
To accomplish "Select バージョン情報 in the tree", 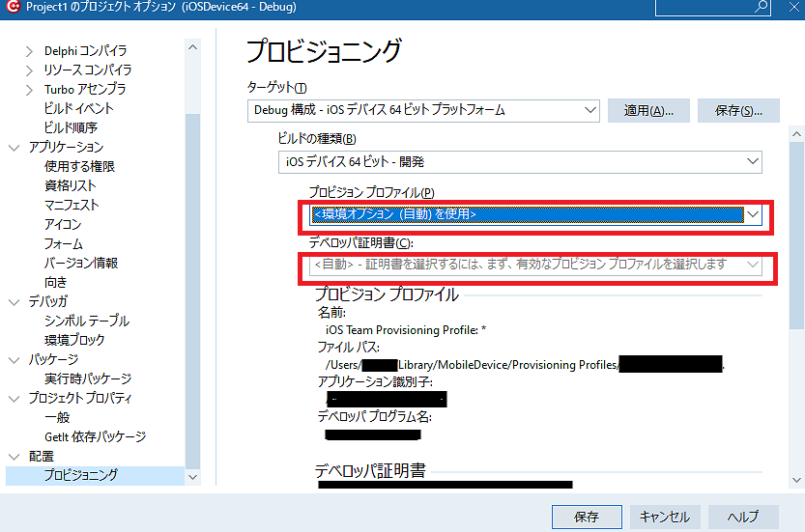I will point(81,263).
